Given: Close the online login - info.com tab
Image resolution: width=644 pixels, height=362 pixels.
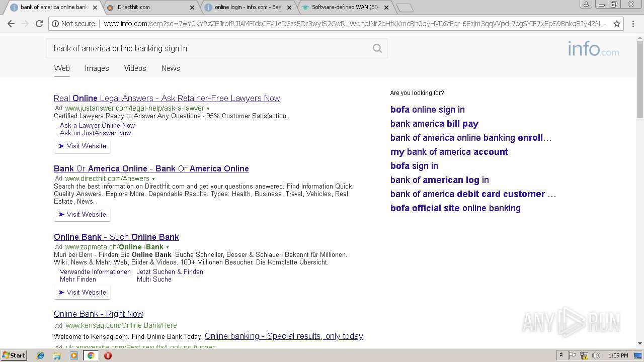Looking at the screenshot, I should [289, 8].
